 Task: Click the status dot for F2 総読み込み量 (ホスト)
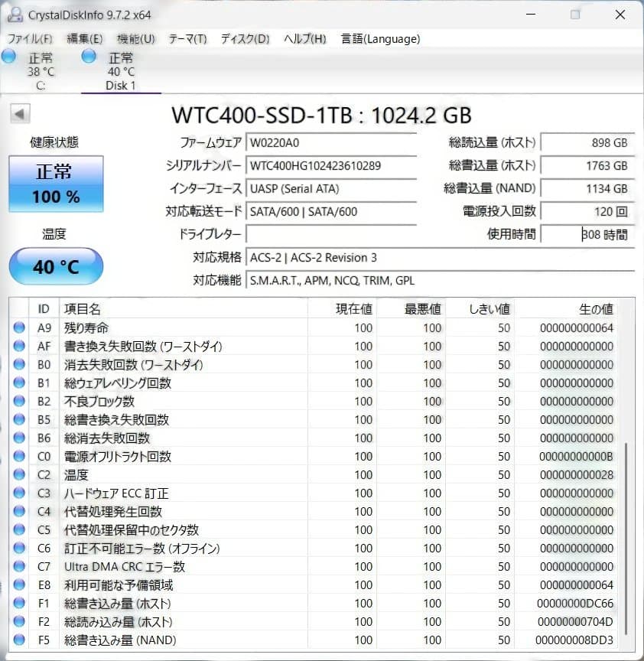[x=19, y=621]
